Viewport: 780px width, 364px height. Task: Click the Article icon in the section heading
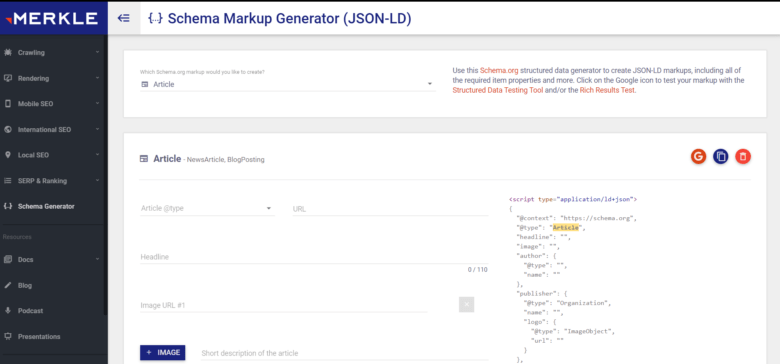coord(144,159)
